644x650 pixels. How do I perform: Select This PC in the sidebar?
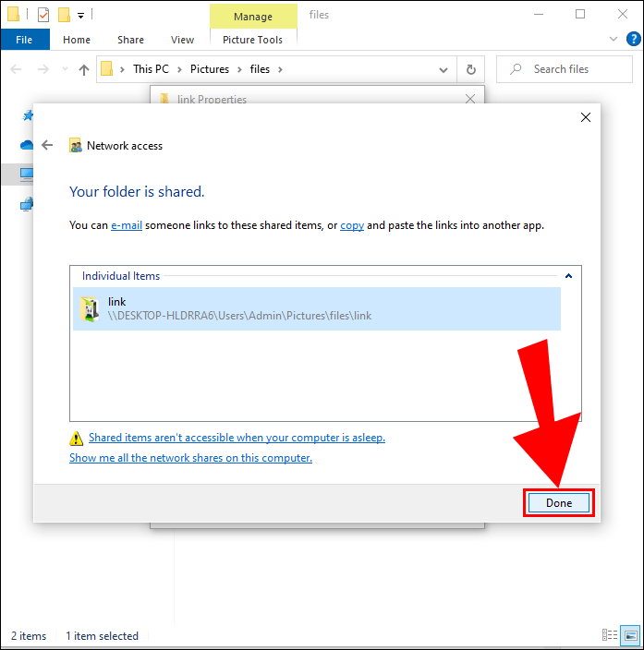pos(27,175)
